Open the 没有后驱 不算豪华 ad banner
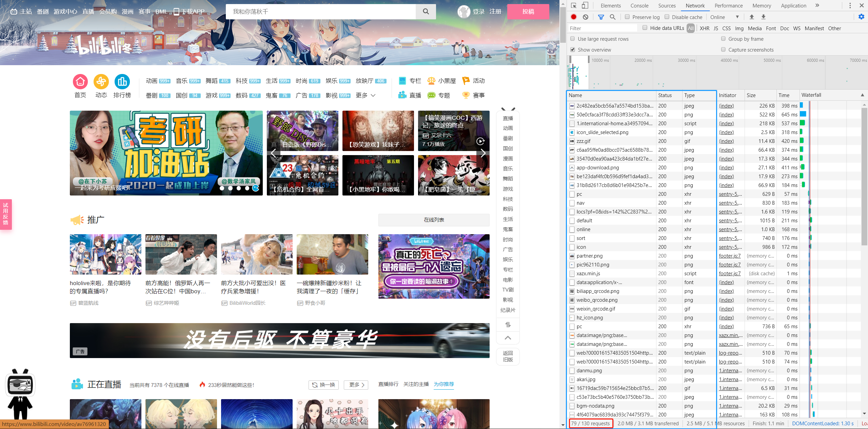This screenshot has width=868, height=429. pos(280,340)
